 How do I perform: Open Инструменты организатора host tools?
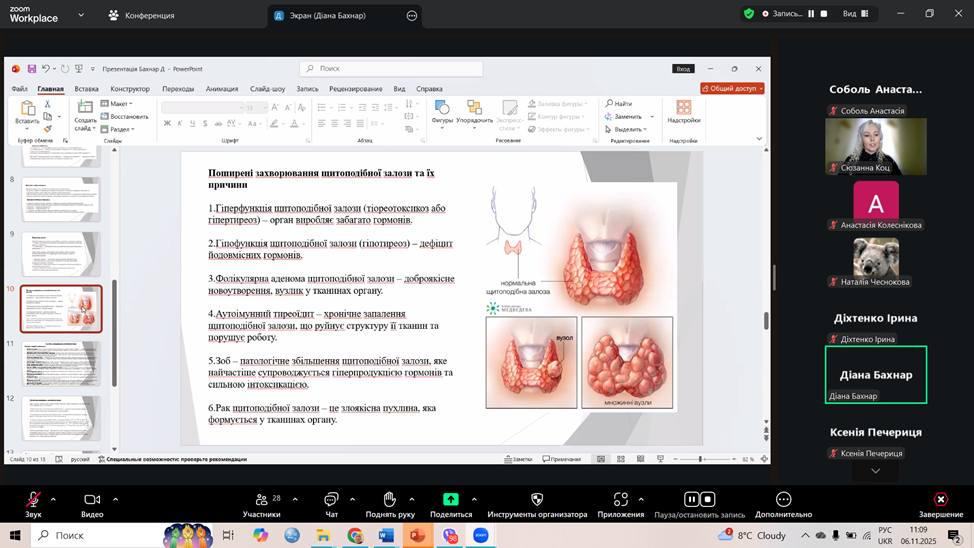537,499
